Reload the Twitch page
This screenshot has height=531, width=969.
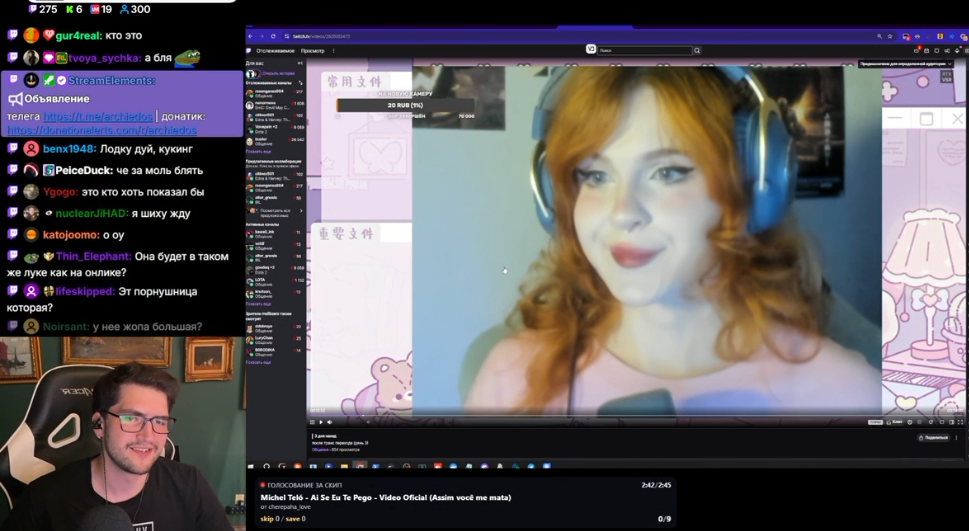point(273,36)
